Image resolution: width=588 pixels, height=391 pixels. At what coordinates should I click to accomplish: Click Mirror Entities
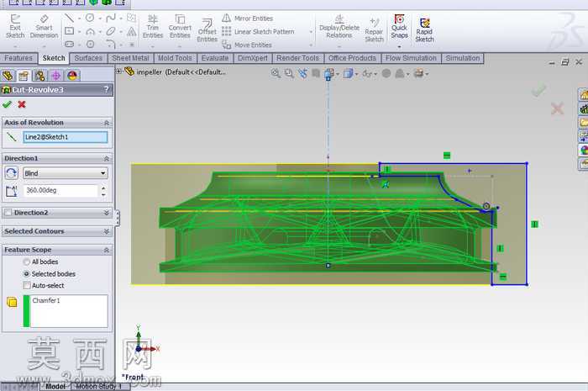coord(248,18)
